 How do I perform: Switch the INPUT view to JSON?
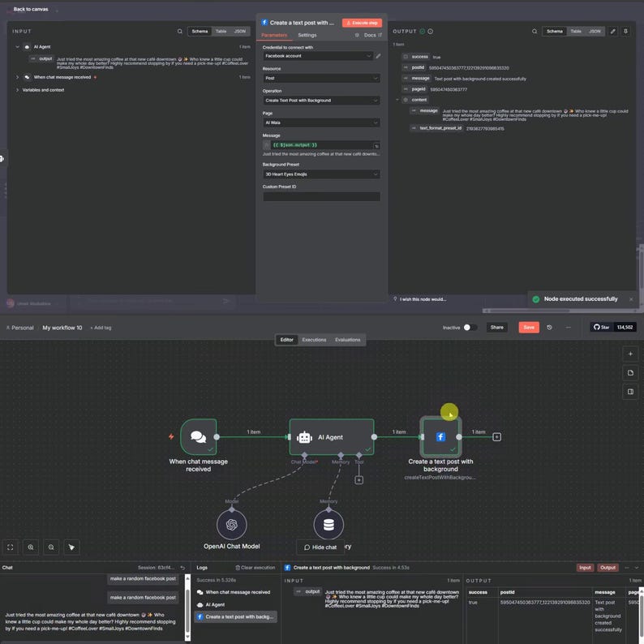(240, 31)
